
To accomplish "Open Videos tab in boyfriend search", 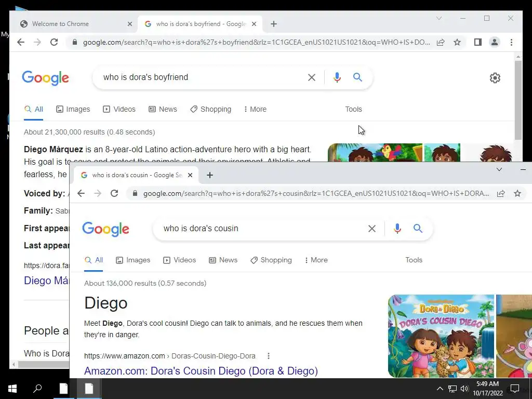I will tap(119, 109).
